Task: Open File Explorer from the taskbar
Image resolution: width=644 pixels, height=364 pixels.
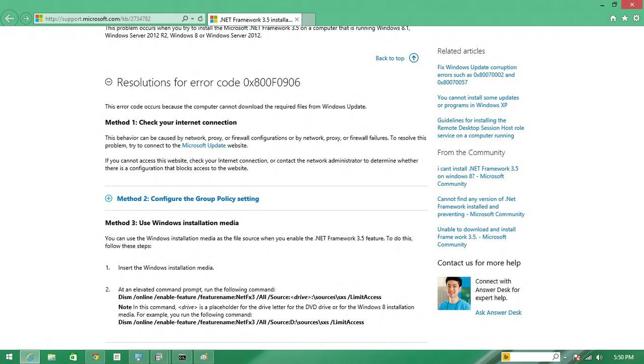Action: 51,357
